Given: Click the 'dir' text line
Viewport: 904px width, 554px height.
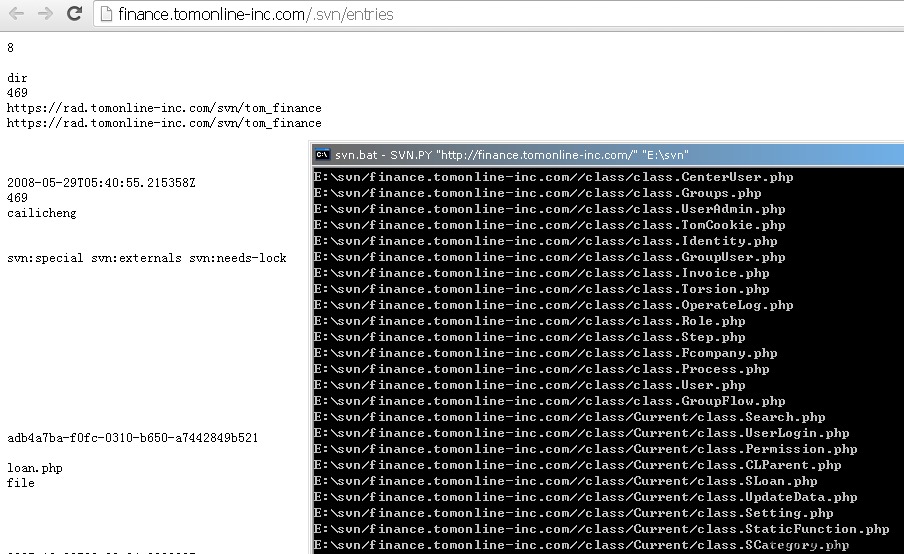Looking at the screenshot, I should [17, 78].
